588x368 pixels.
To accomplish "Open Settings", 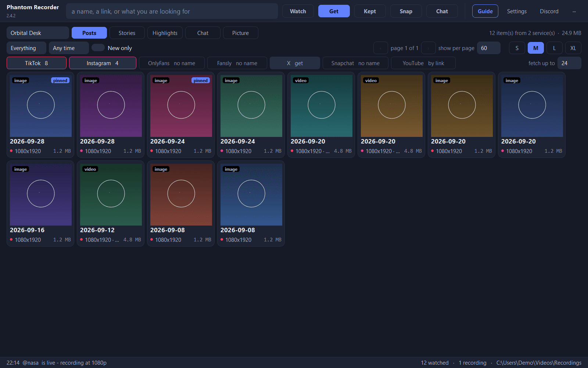I will tap(517, 11).
